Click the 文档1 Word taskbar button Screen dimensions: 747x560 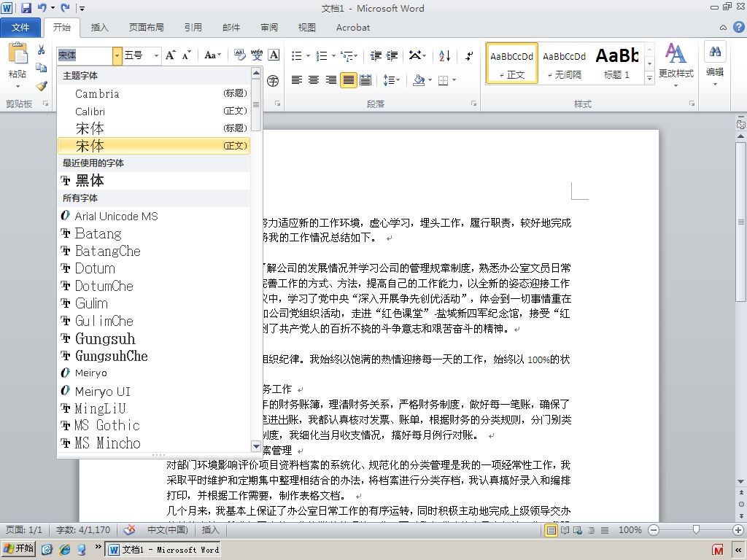click(163, 550)
